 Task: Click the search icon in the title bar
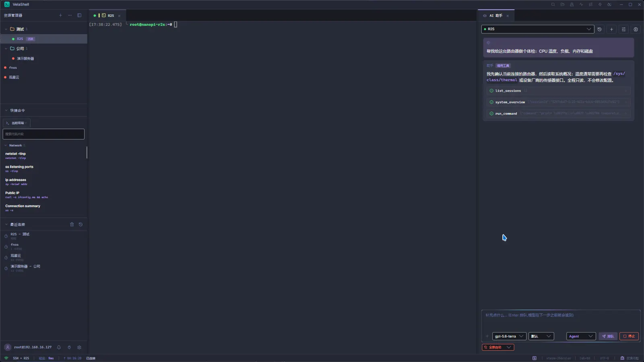click(x=553, y=4)
